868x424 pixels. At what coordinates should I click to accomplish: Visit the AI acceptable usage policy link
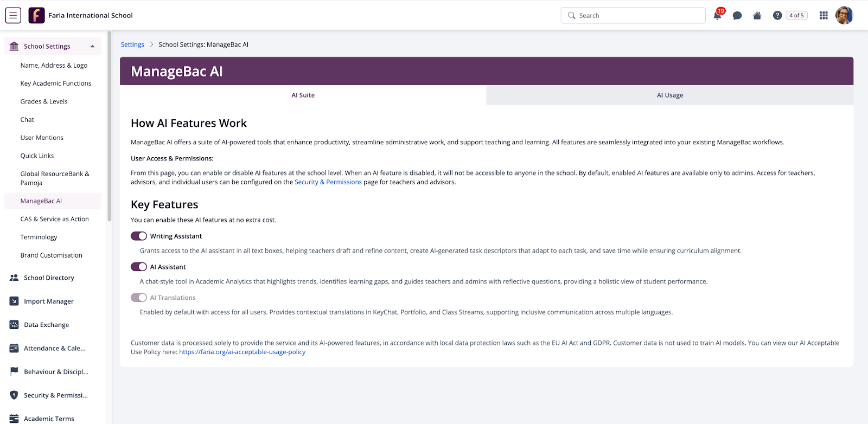[x=242, y=351]
